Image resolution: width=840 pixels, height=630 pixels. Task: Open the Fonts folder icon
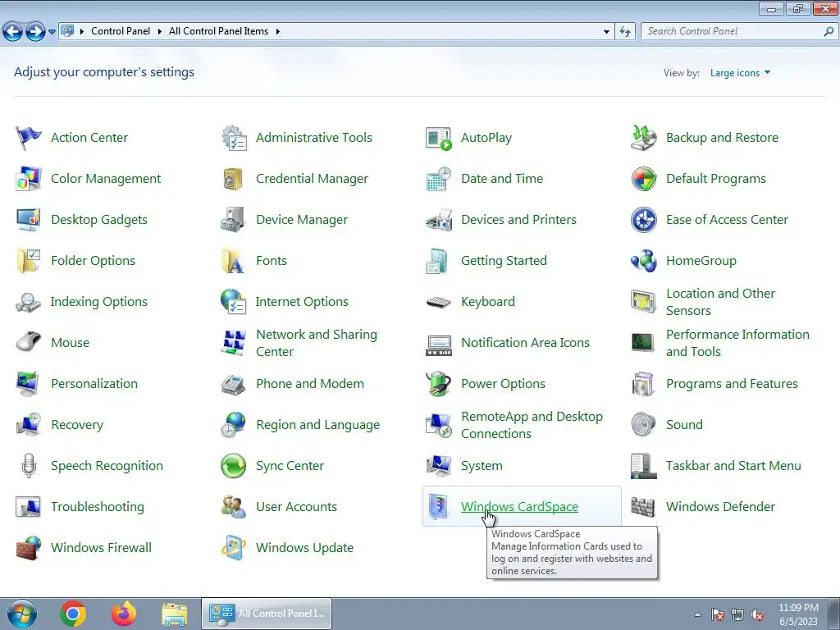[234, 261]
